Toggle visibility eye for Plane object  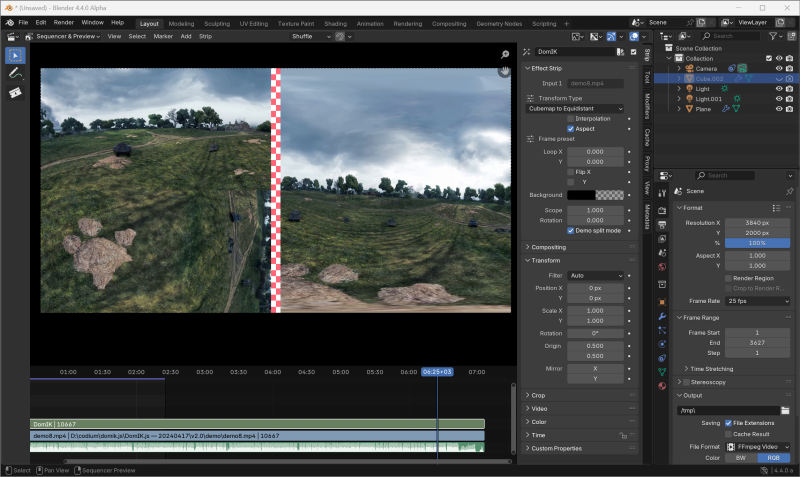[779, 109]
